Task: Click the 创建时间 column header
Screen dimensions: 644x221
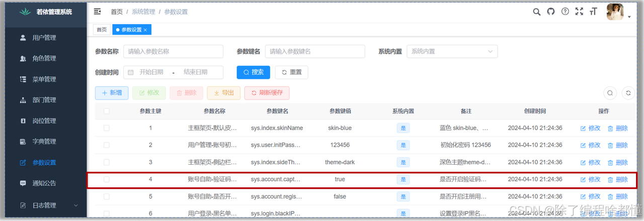Action: point(535,111)
